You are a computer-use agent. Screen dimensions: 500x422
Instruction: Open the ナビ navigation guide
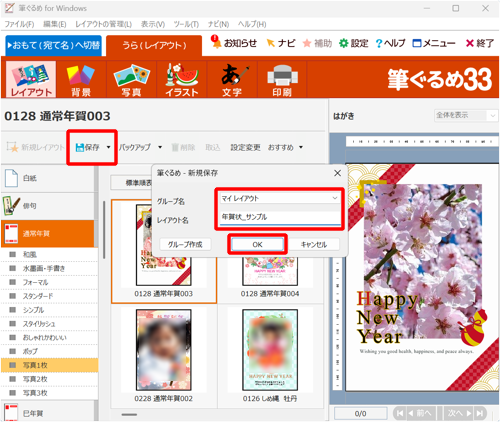pos(281,43)
